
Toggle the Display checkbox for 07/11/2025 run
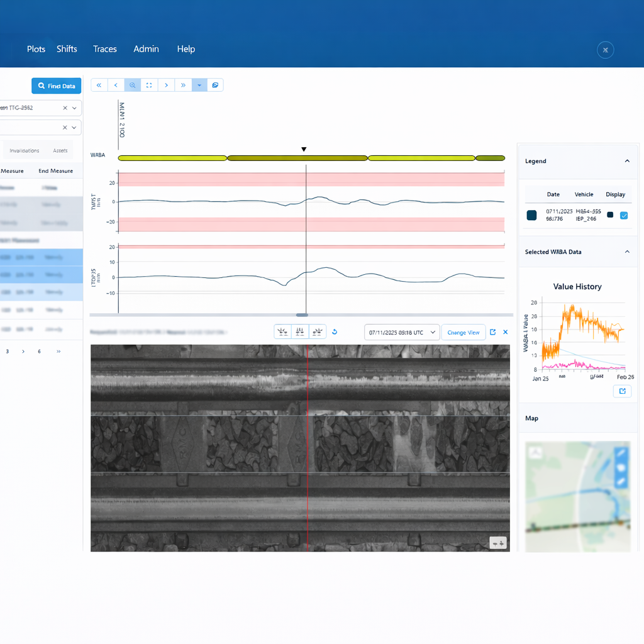[x=624, y=215]
